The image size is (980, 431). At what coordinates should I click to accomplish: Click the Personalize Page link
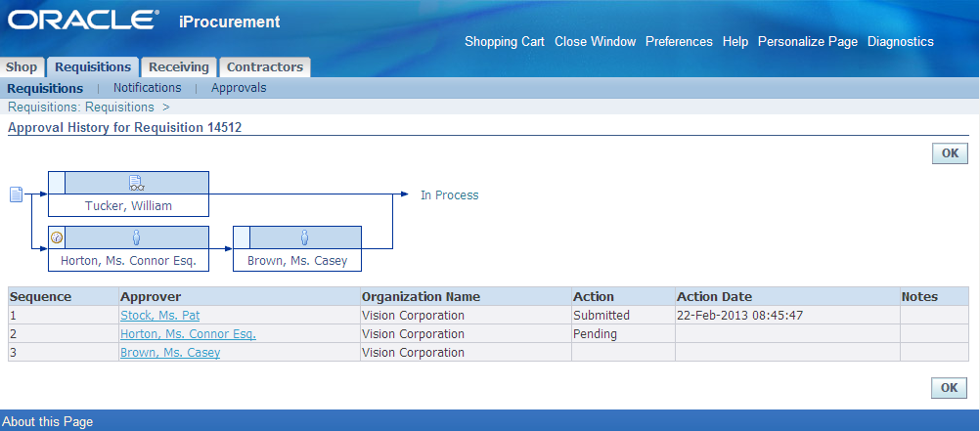(x=808, y=42)
